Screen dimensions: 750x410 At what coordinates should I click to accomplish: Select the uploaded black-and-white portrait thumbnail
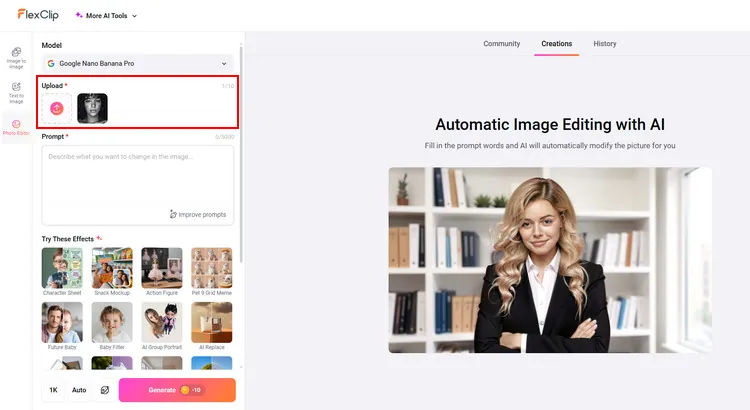point(92,108)
